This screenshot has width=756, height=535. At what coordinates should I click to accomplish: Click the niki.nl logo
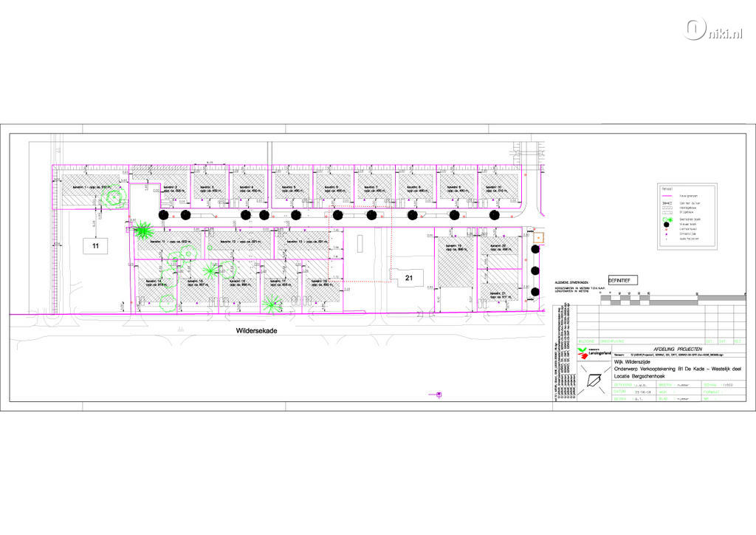(x=714, y=30)
